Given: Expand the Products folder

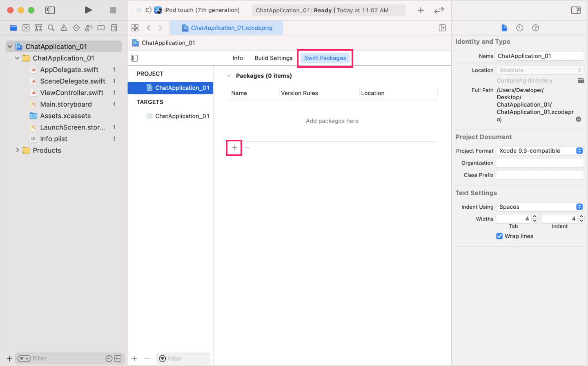Looking at the screenshot, I should 17,150.
